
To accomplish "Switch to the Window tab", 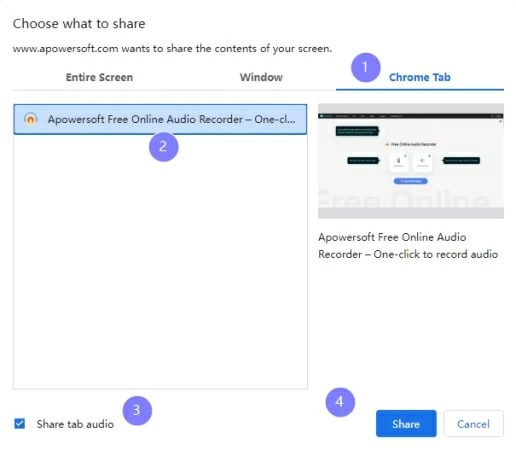I will pyautogui.click(x=261, y=77).
